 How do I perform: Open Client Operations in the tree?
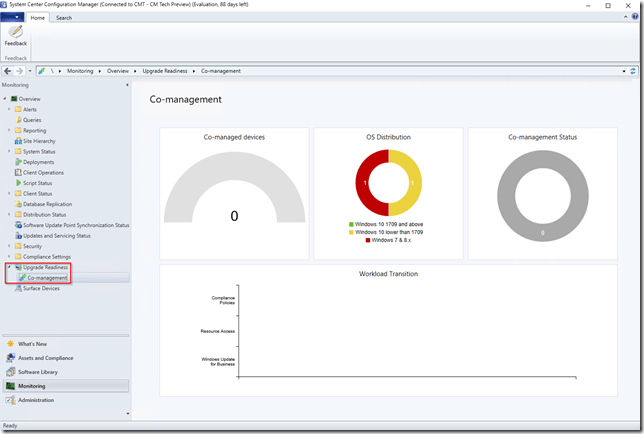click(x=44, y=172)
